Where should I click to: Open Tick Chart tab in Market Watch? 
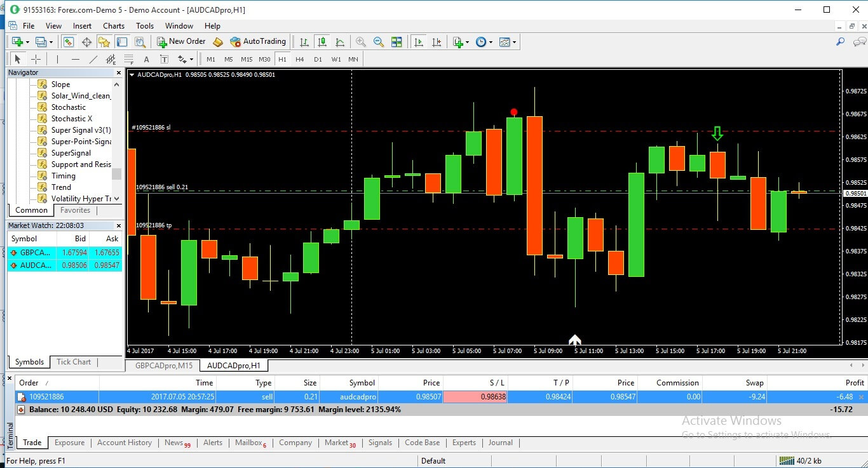(74, 362)
